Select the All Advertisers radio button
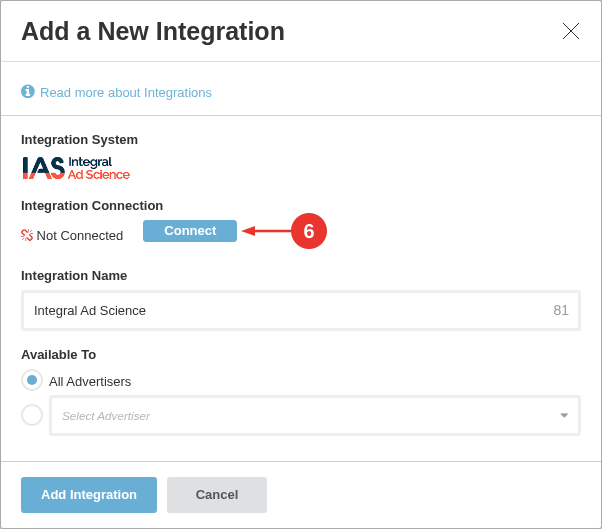Viewport: 602px width, 529px height. [32, 380]
